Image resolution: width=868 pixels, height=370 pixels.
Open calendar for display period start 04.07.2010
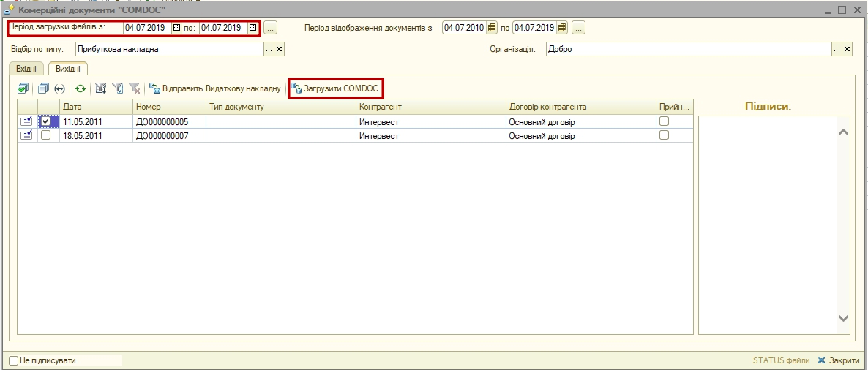[x=490, y=28]
